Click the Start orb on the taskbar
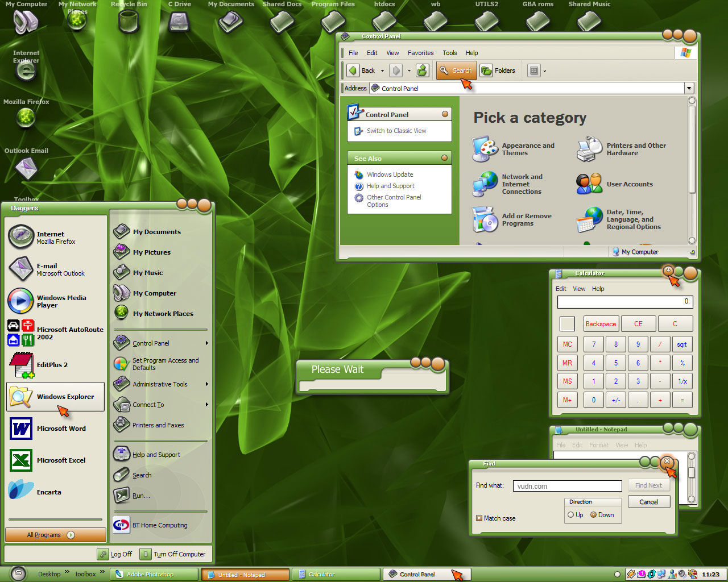728x582 pixels. click(18, 573)
